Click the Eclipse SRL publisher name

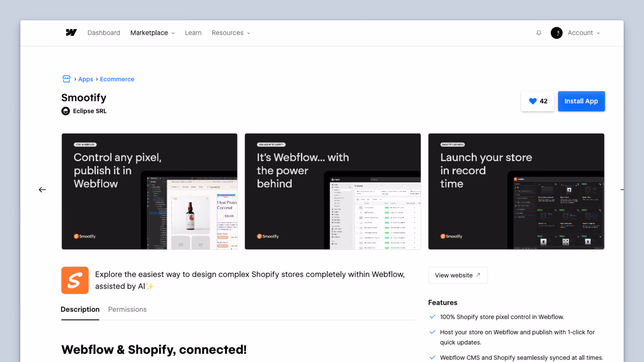tap(90, 111)
